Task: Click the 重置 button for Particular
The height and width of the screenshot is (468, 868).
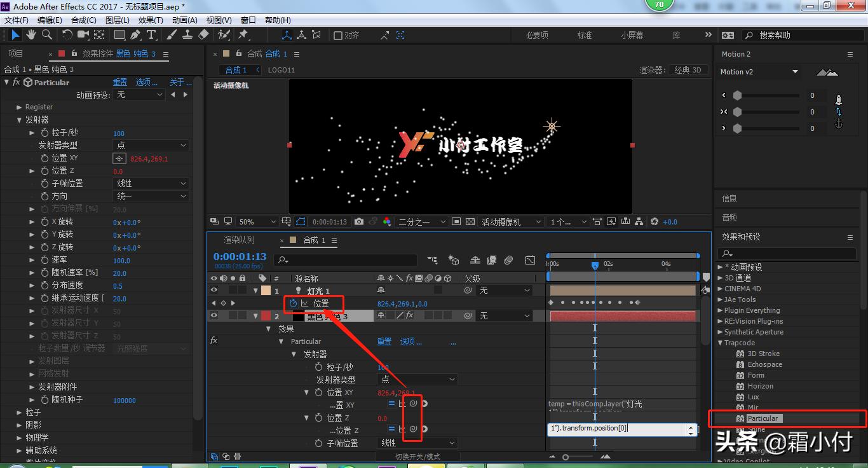Action: point(121,81)
